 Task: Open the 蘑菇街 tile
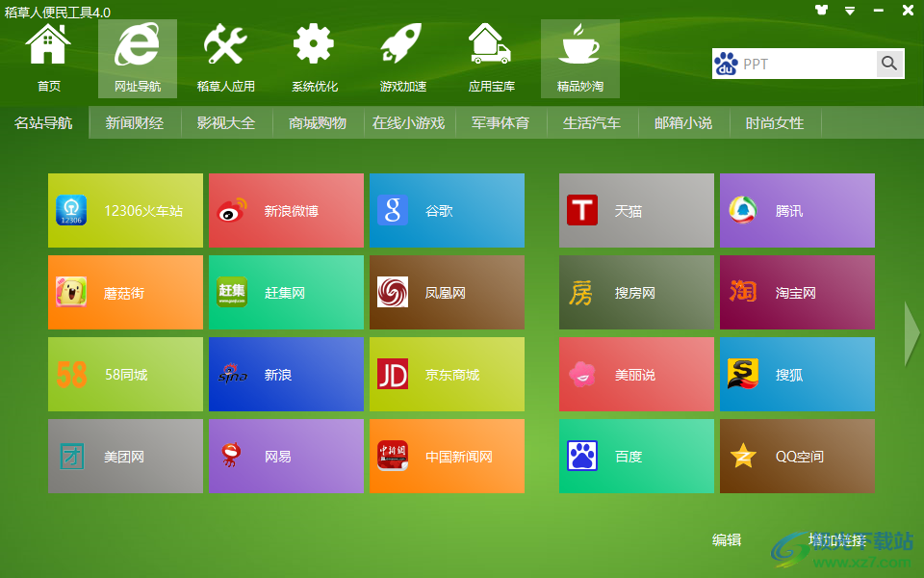point(125,293)
